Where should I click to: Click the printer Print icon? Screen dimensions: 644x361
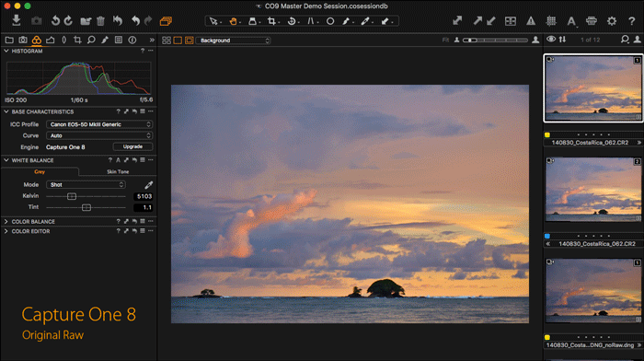592,21
